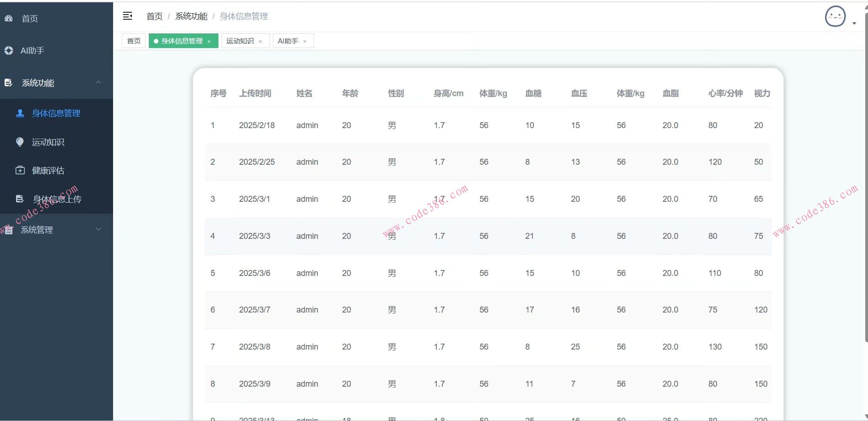Open 健康评估 via the first-aid kit icon

tap(20, 170)
